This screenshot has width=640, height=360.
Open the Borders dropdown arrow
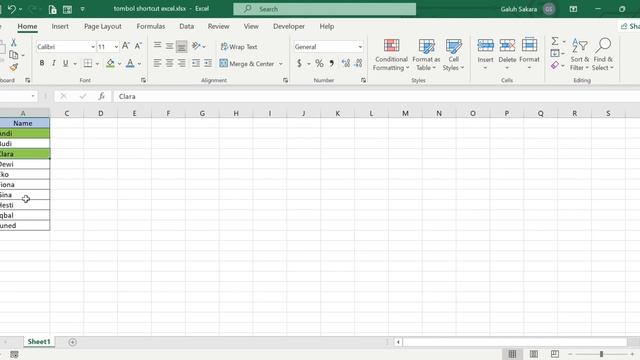pos(97,64)
